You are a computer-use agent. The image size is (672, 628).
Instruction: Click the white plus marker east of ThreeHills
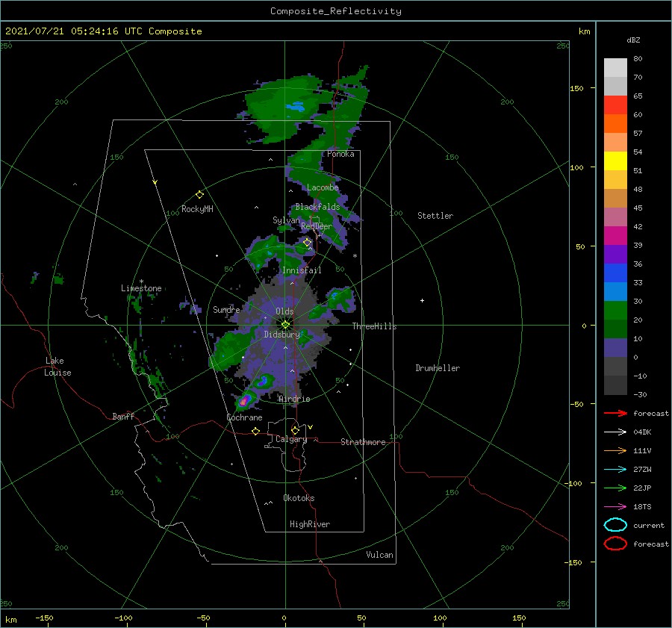[422, 300]
